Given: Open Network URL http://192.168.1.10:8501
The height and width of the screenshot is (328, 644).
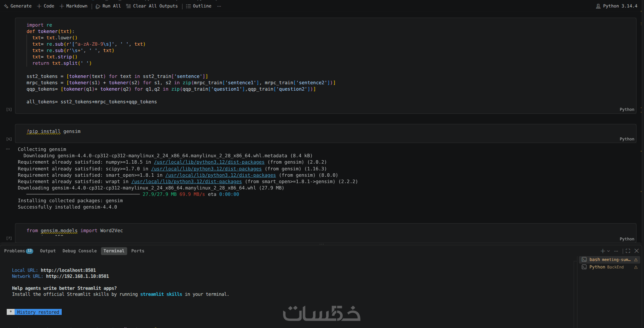Looking at the screenshot, I should (77, 276).
